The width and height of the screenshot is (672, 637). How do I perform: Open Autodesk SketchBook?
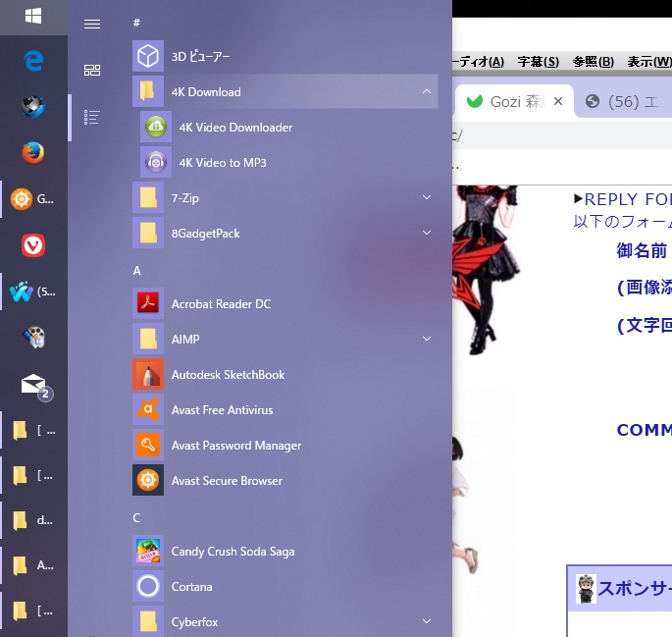[x=228, y=375]
